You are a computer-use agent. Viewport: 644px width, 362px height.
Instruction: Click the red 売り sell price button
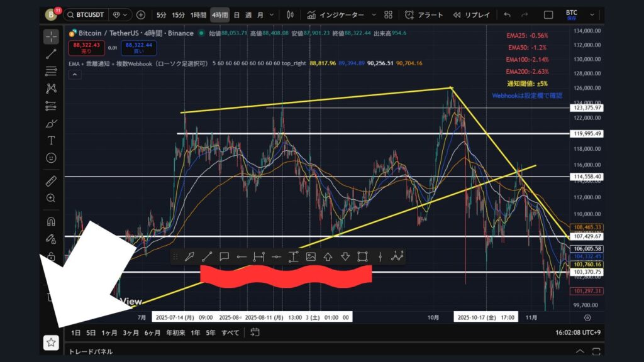coord(83,48)
